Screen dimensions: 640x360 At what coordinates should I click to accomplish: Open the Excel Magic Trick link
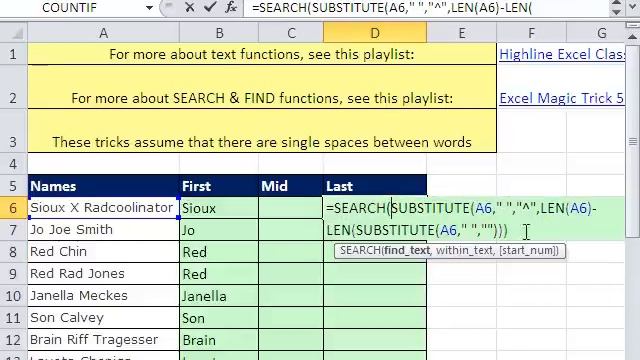coord(562,98)
